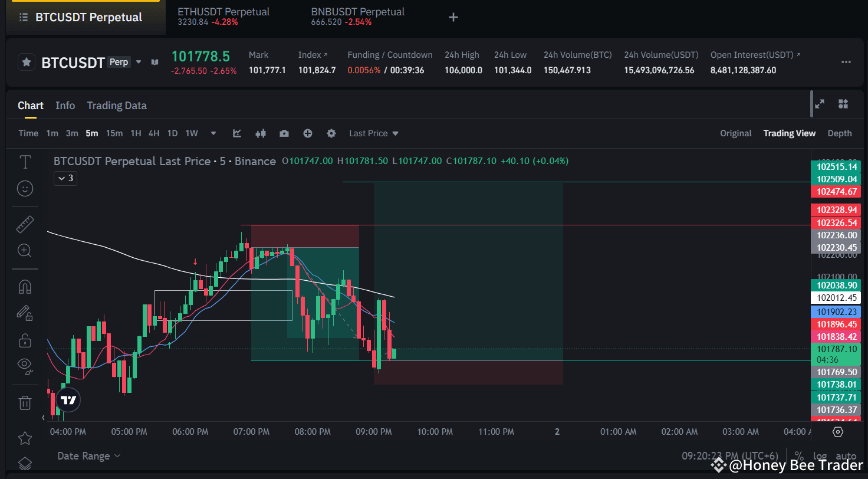Screen dimensions: 868x479
Task: Switch to the Trading Data tab
Action: 116,106
